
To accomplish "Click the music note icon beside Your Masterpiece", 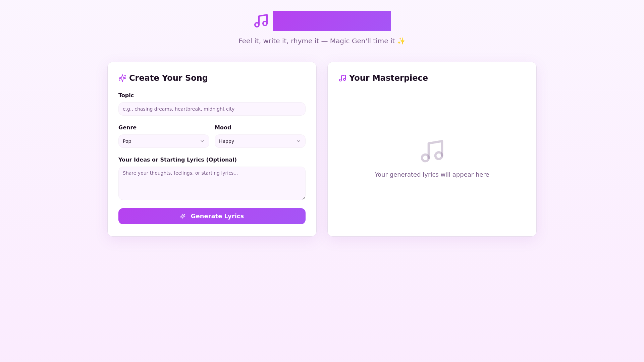I will click(342, 78).
